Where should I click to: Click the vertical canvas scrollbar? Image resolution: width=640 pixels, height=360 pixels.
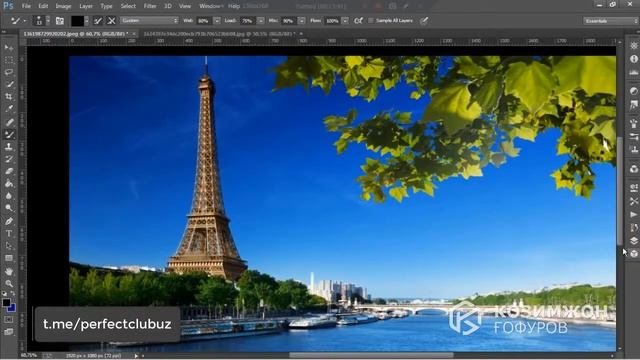point(620,191)
